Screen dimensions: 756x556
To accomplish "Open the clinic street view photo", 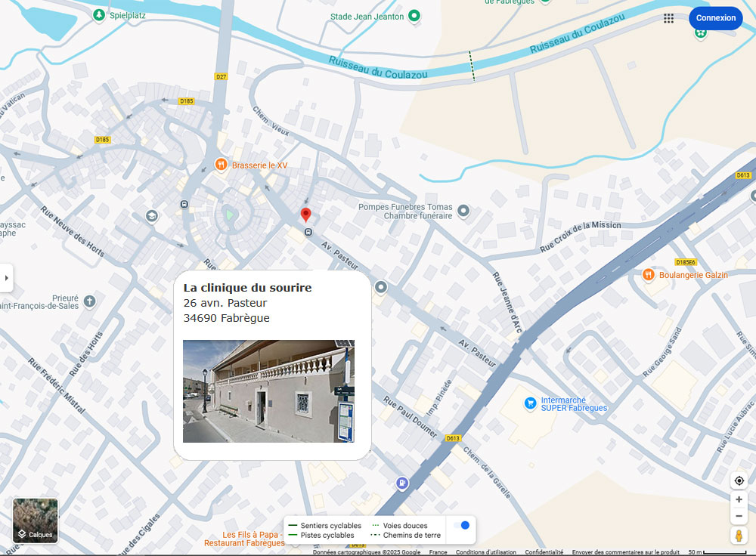I will [268, 391].
